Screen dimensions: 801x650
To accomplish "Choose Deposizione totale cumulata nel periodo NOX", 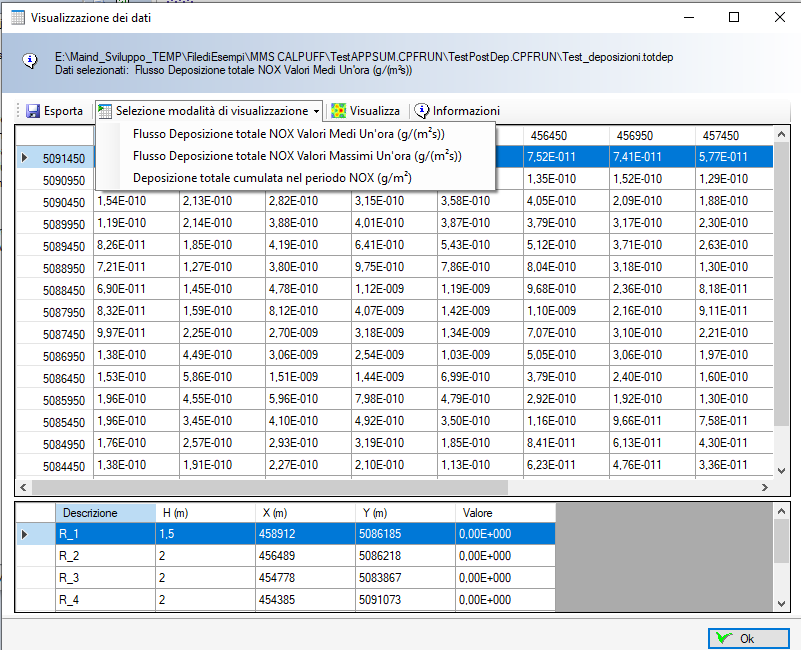I will click(272, 178).
